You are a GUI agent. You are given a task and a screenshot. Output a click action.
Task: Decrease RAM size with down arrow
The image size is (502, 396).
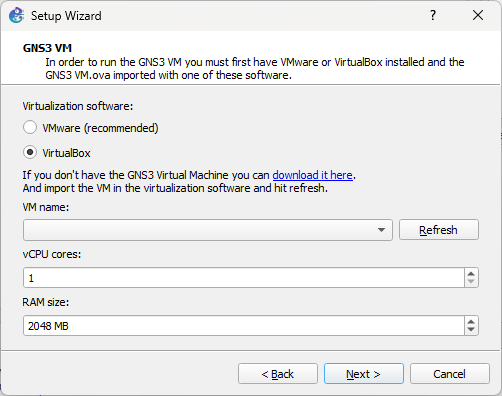tap(471, 330)
